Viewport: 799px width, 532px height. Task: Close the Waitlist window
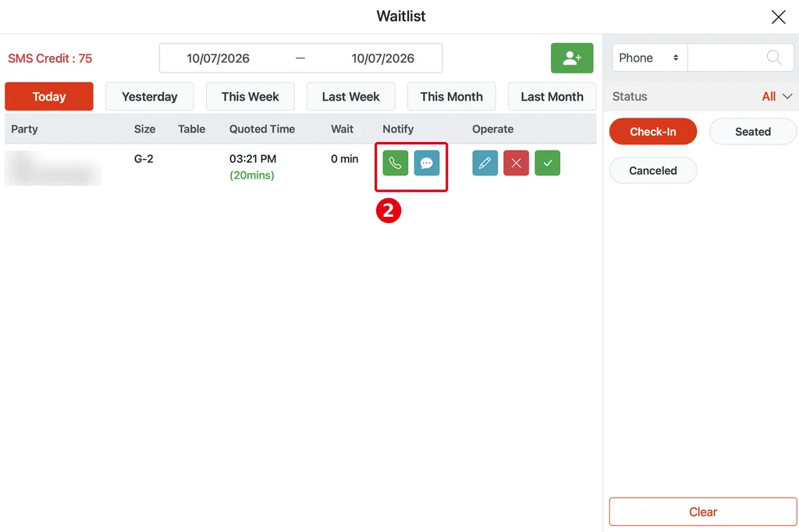tap(778, 17)
